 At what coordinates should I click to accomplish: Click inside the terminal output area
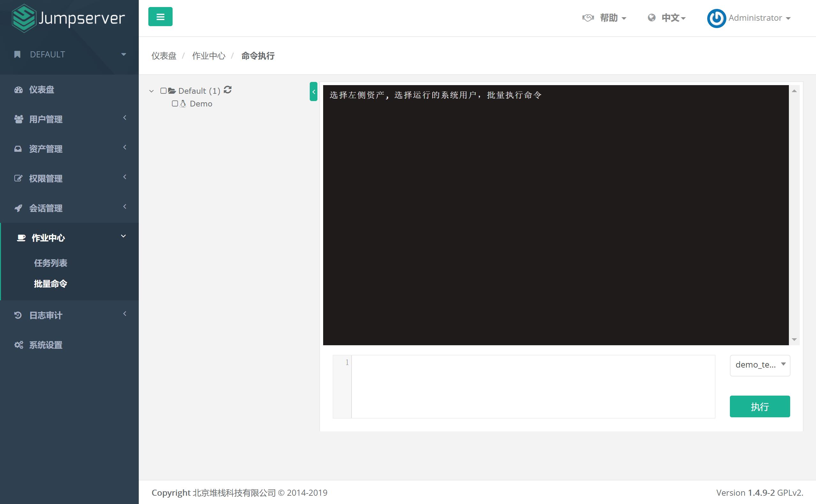pyautogui.click(x=556, y=215)
